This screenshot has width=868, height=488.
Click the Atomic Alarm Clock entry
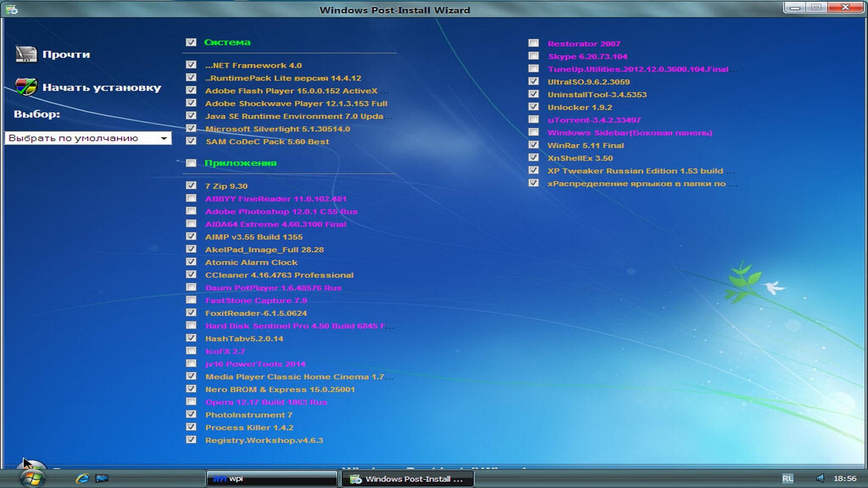[x=251, y=262]
